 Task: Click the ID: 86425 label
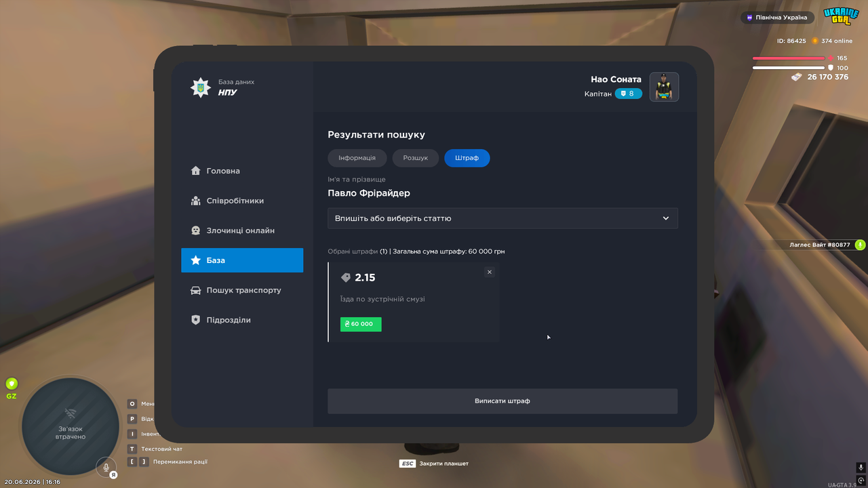pos(791,41)
